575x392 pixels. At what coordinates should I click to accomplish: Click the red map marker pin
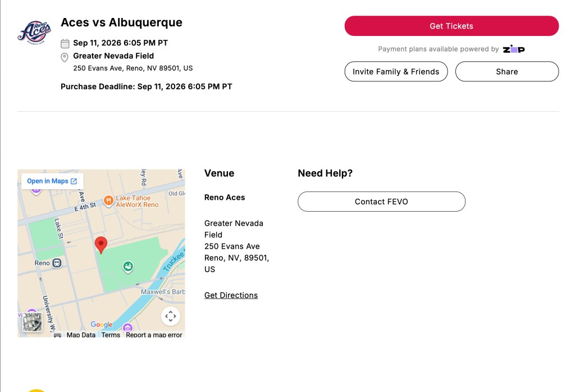click(101, 245)
